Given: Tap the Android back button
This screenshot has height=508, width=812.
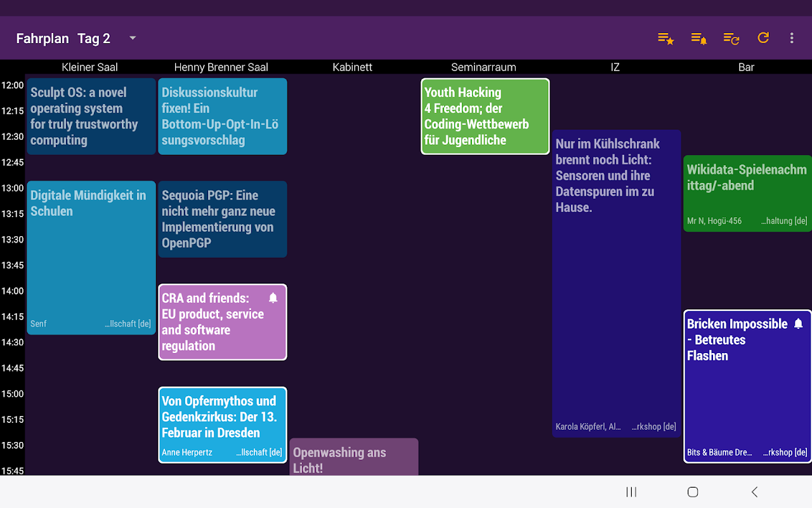Looking at the screenshot, I should point(754,491).
